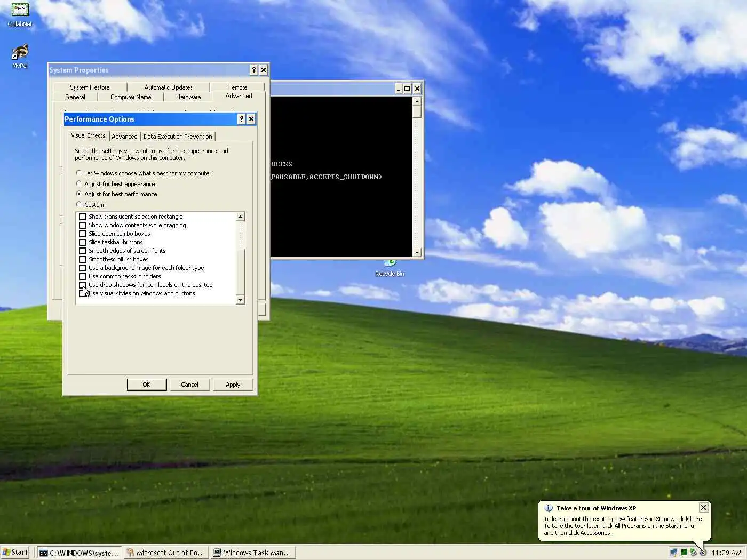Check Slide taskbar buttons
This screenshot has height=560, width=747.
pyautogui.click(x=82, y=242)
